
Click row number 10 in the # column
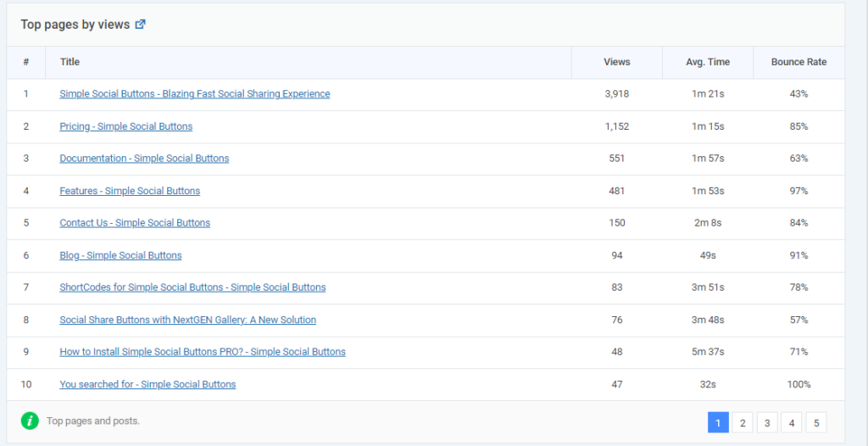pos(26,384)
